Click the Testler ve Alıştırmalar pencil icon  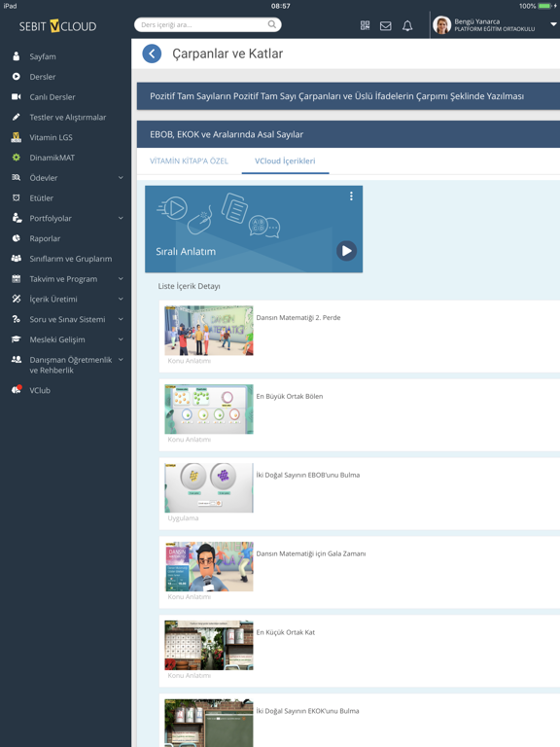pos(17,117)
